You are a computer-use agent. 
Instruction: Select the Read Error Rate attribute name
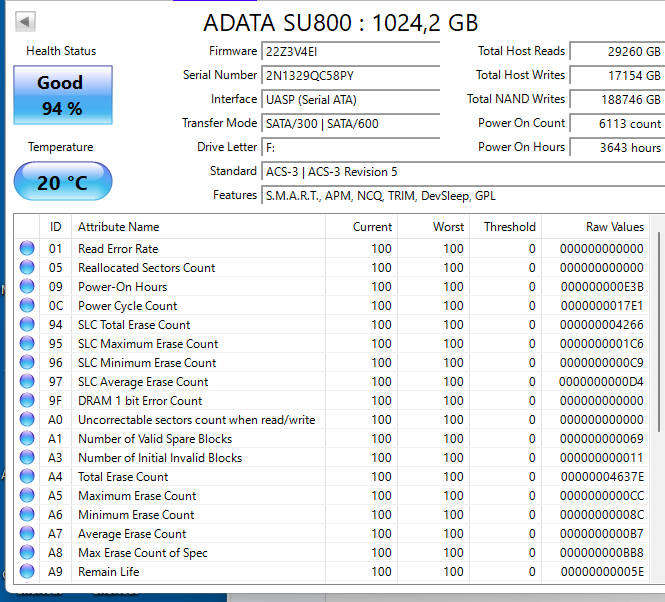(118, 249)
